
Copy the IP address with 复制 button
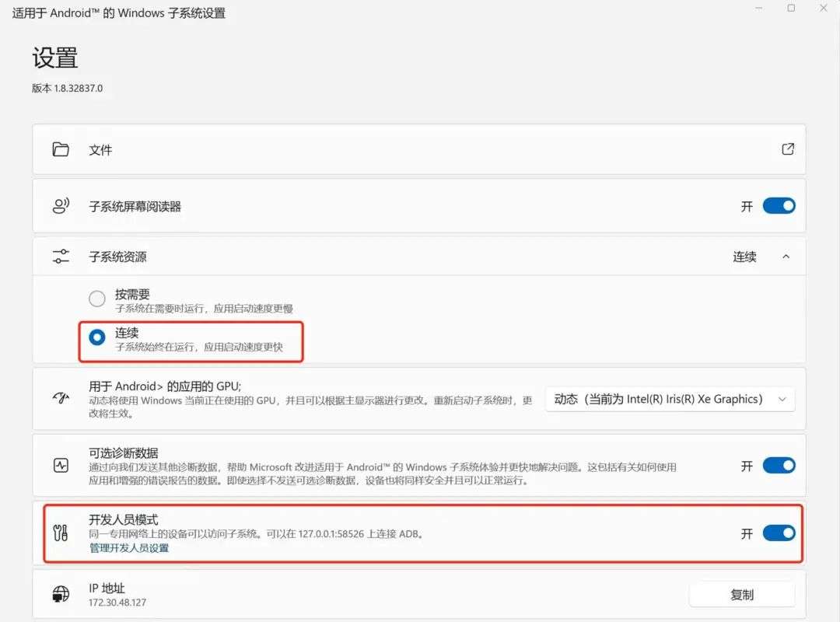click(x=742, y=595)
